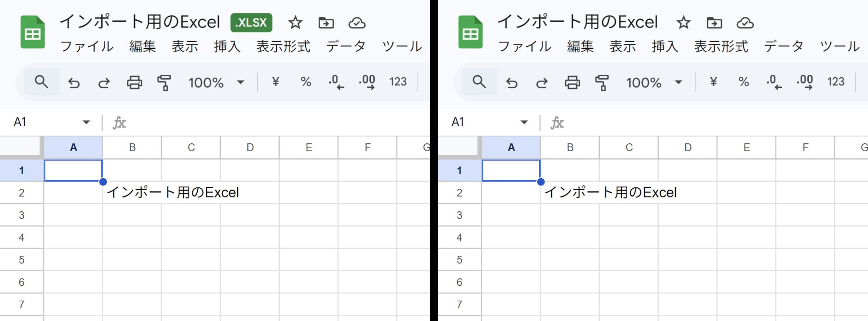Viewport: 868px width, 321px height.
Task: Click the search magnifier in the left toolbar
Action: [x=41, y=82]
